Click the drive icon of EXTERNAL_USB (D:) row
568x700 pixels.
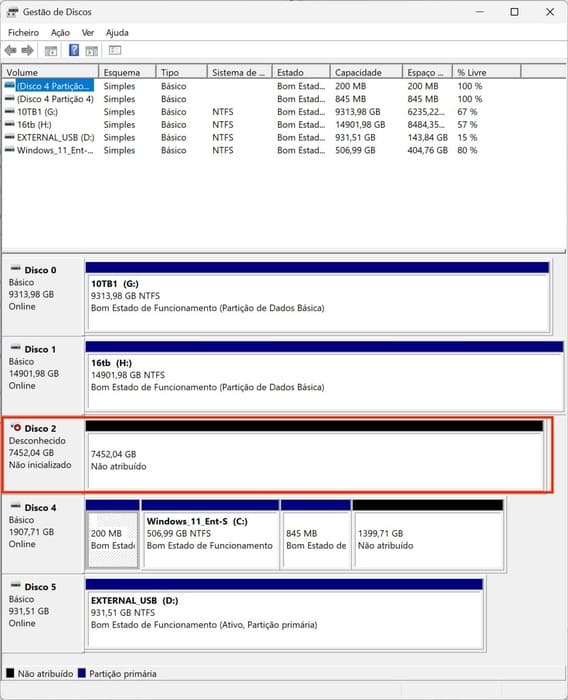point(9,138)
